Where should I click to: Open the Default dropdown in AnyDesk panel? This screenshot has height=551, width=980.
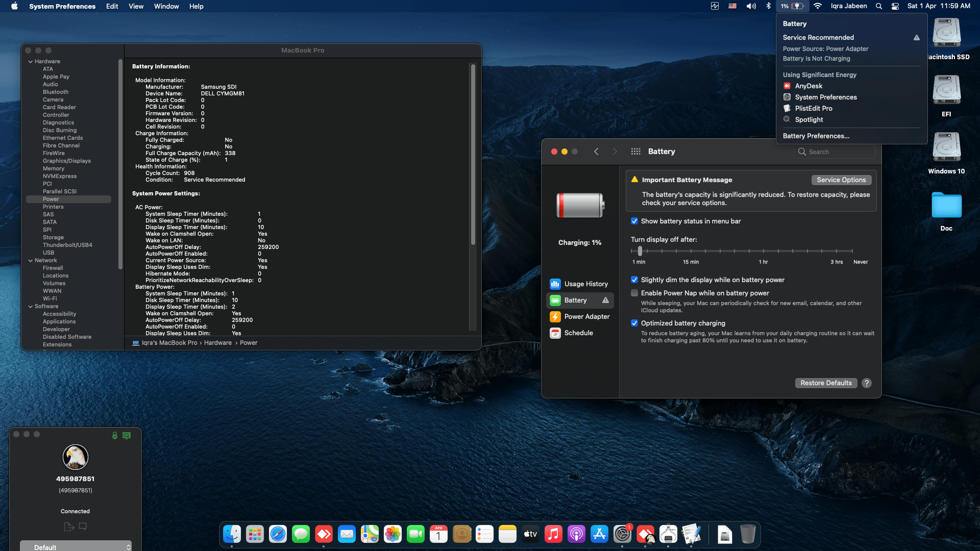(x=76, y=546)
